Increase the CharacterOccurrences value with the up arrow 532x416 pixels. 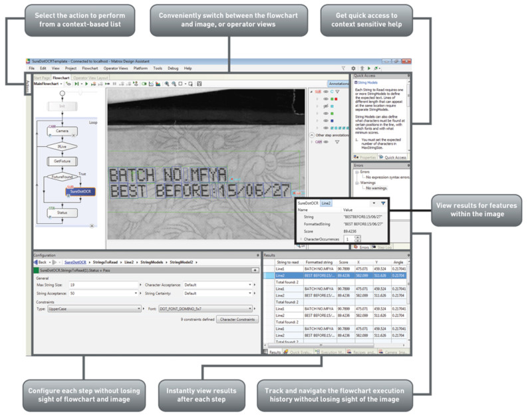(357, 237)
